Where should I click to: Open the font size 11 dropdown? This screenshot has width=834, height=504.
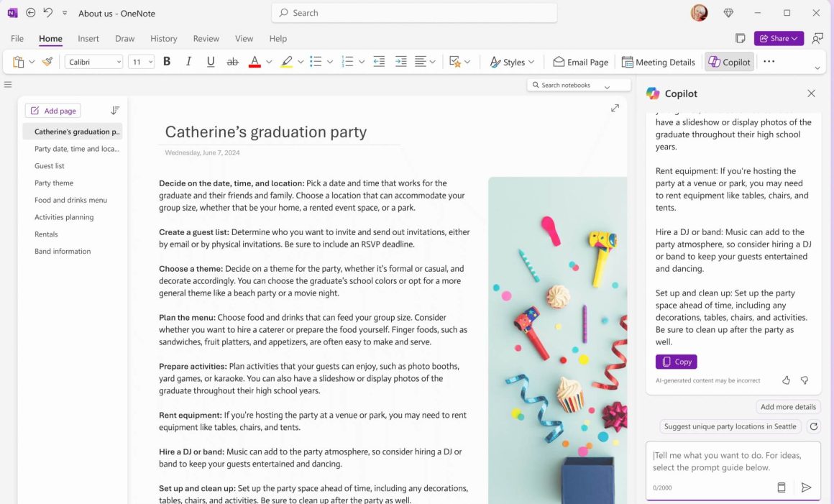pyautogui.click(x=142, y=63)
